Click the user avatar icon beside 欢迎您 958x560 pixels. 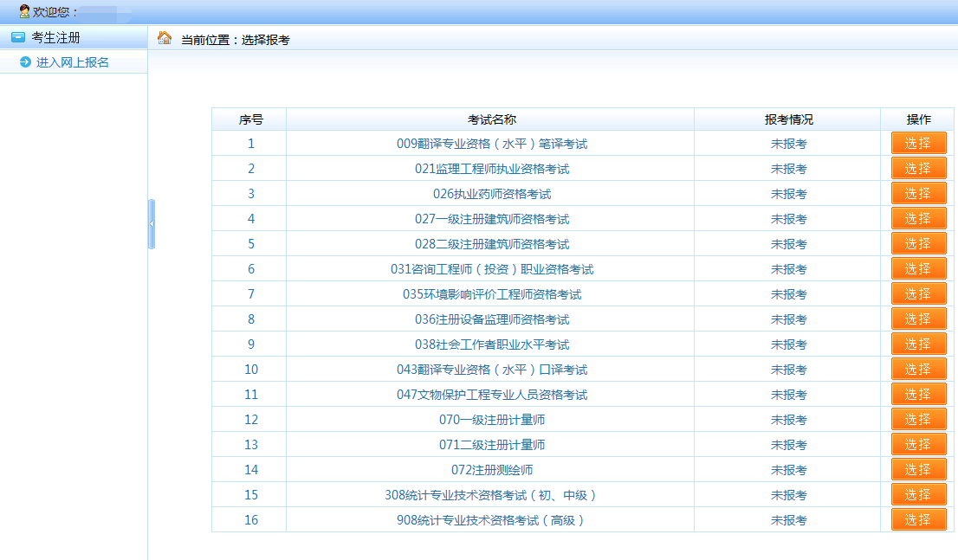click(24, 11)
